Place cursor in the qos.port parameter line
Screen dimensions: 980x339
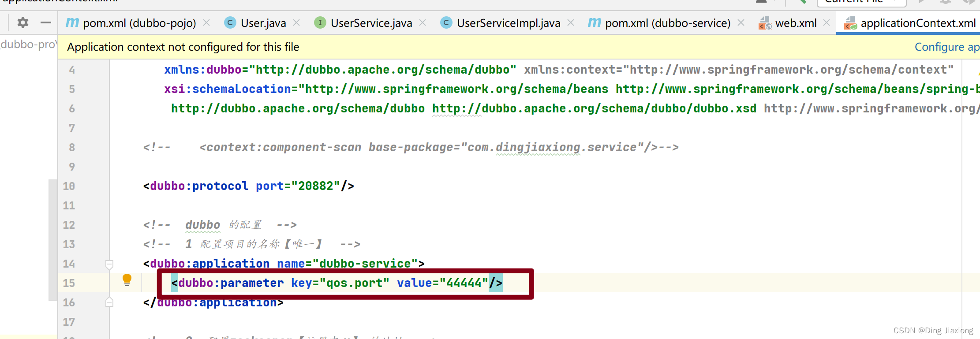[337, 283]
